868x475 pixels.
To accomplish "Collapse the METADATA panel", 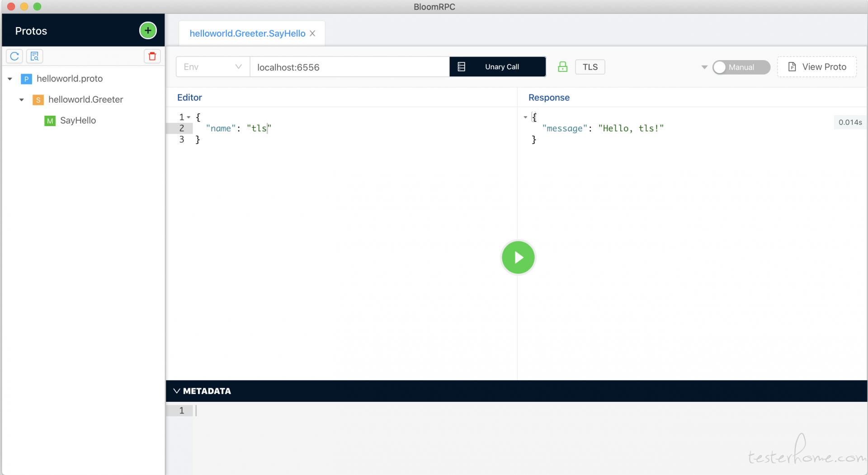I will 176,391.
